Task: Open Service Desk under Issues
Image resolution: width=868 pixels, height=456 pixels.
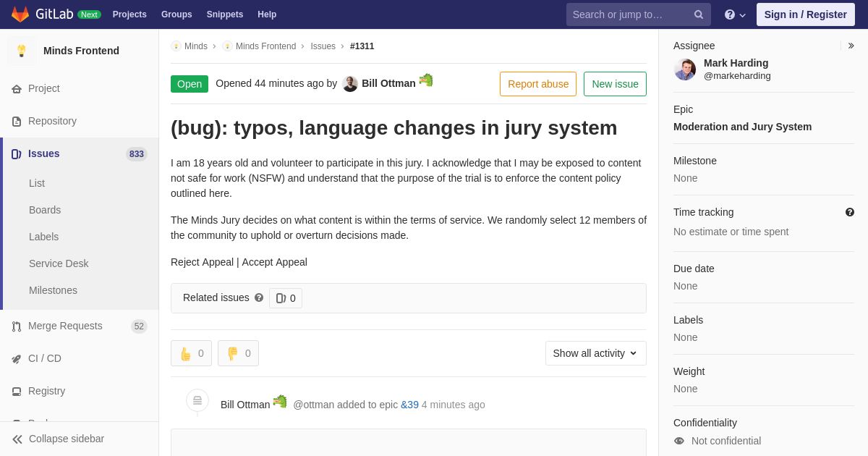Action: coord(59,263)
